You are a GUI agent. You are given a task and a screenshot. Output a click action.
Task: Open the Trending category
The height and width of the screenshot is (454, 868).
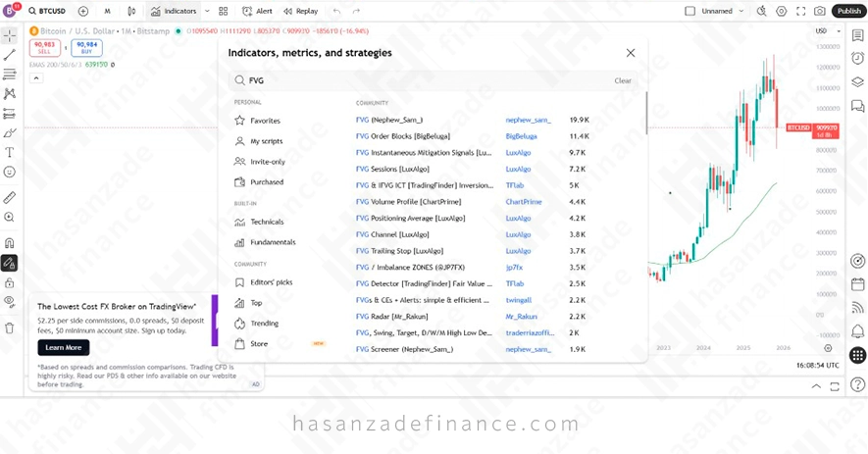click(x=257, y=324)
